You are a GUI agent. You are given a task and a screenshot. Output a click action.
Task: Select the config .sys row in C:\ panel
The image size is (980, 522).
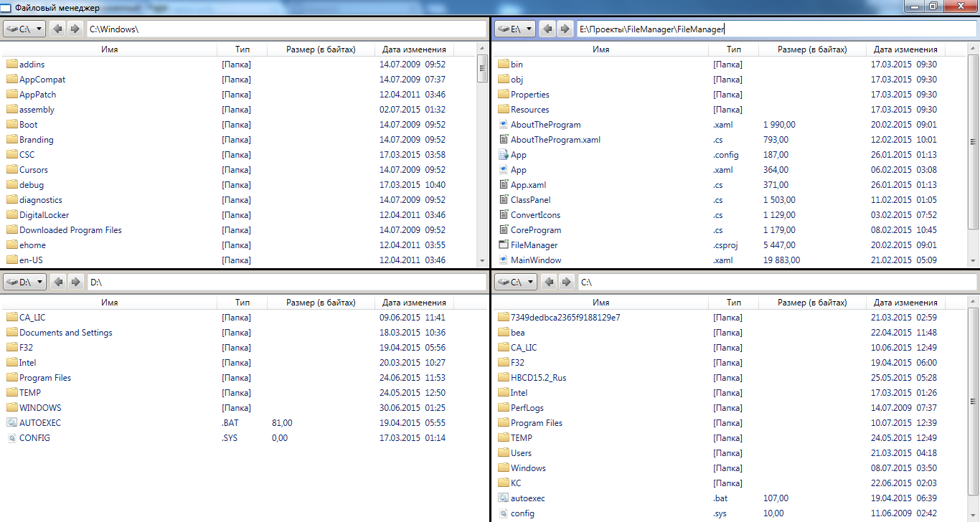point(730,513)
